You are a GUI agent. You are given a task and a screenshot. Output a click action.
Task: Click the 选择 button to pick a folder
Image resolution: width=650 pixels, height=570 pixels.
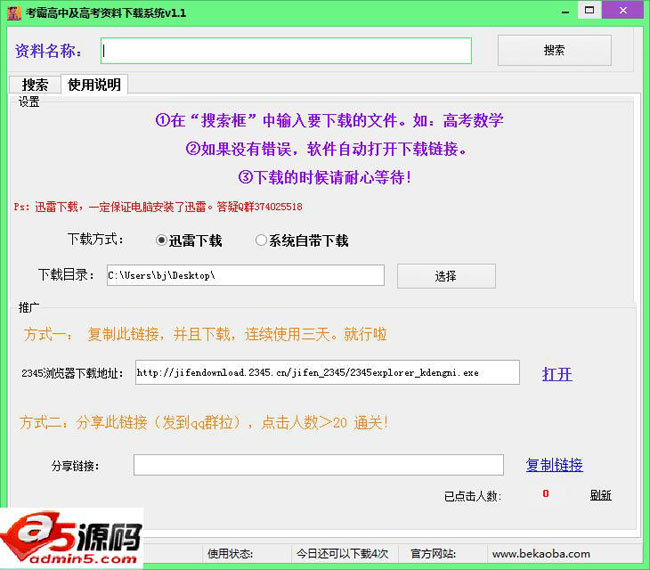pyautogui.click(x=446, y=276)
